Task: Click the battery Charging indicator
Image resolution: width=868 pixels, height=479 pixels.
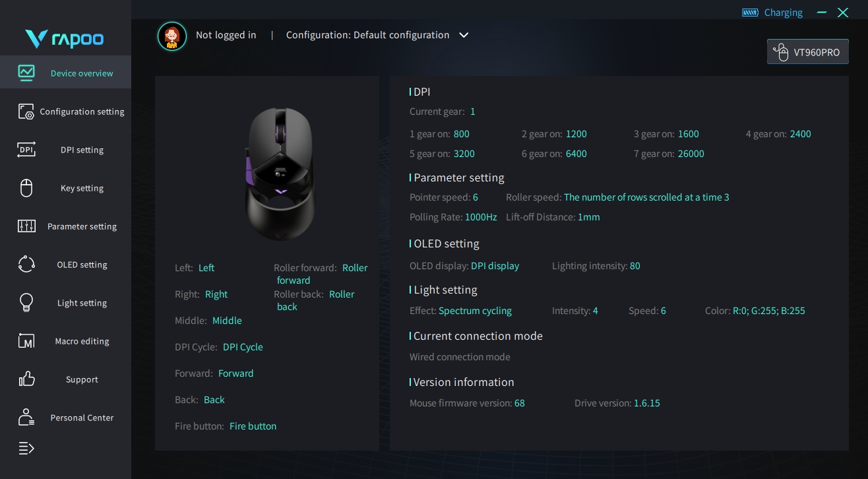Action: pyautogui.click(x=772, y=13)
